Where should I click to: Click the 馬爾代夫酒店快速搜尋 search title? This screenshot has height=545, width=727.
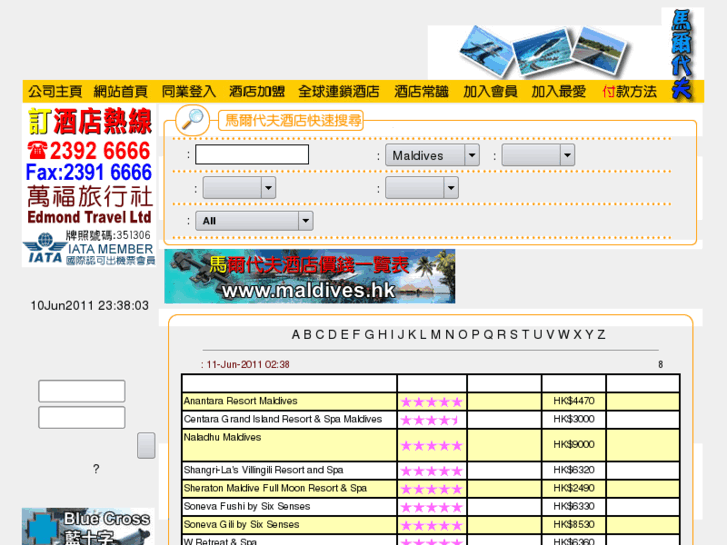(293, 121)
